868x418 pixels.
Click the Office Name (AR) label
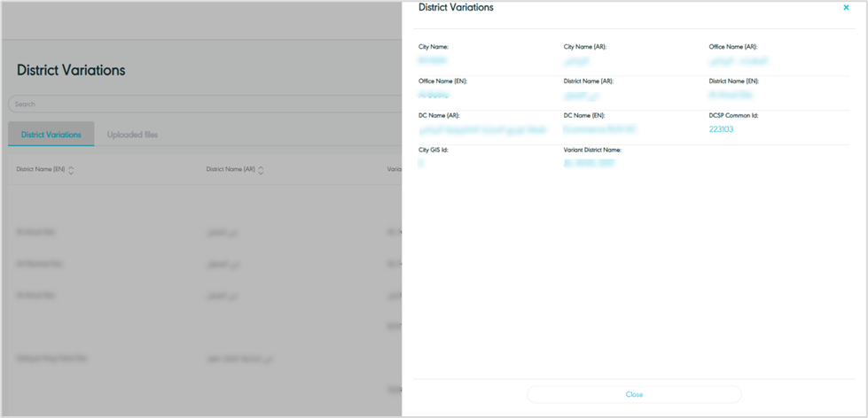pyautogui.click(x=733, y=47)
